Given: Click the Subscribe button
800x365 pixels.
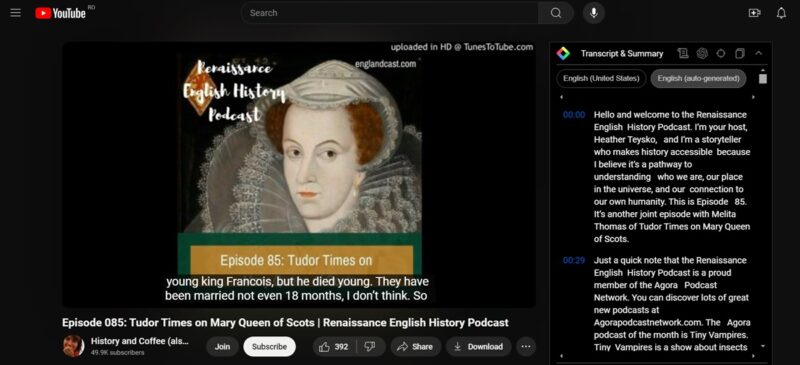Looking at the screenshot, I should tap(269, 347).
